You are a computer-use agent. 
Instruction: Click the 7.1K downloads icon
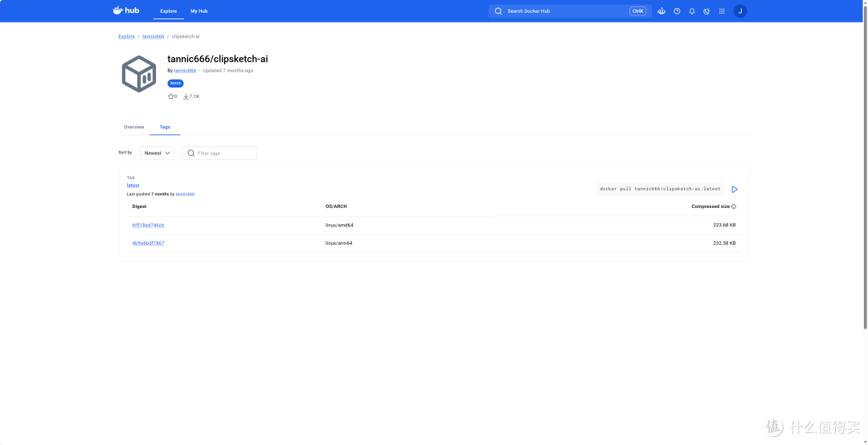[186, 96]
